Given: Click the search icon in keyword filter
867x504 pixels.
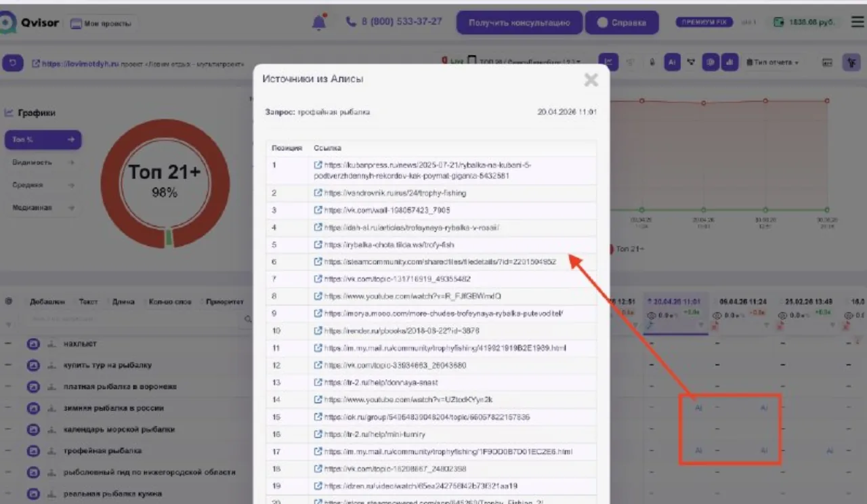Looking at the screenshot, I should (248, 319).
